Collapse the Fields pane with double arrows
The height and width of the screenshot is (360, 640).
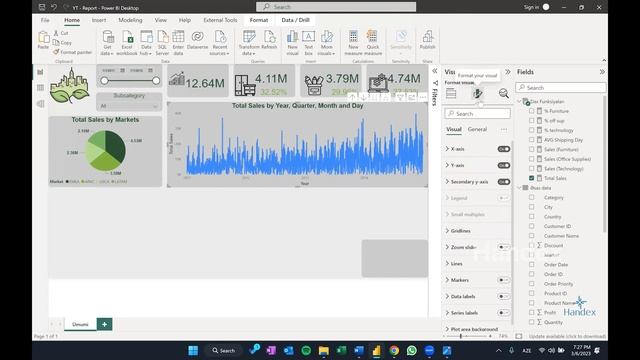click(602, 72)
